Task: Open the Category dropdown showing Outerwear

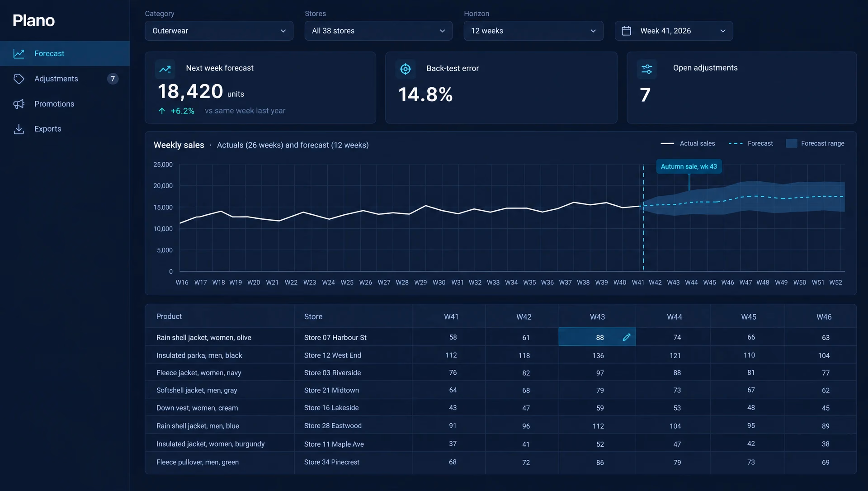Action: [219, 31]
